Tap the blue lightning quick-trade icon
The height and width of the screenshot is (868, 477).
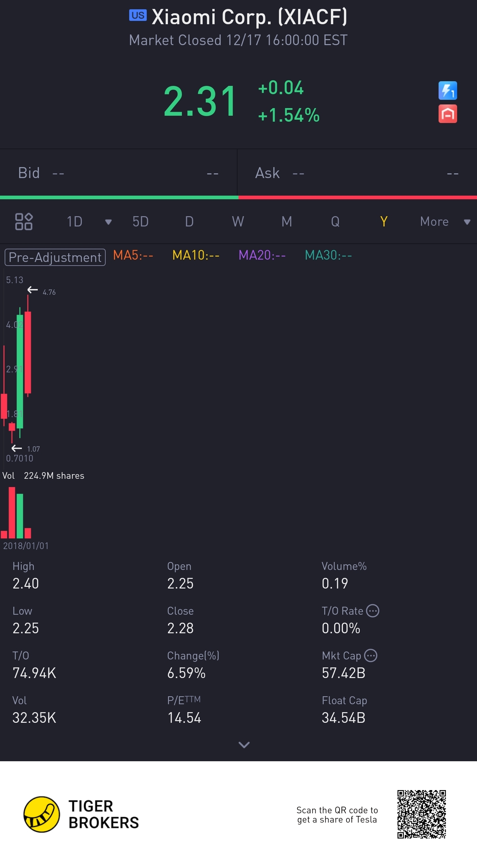point(448,90)
